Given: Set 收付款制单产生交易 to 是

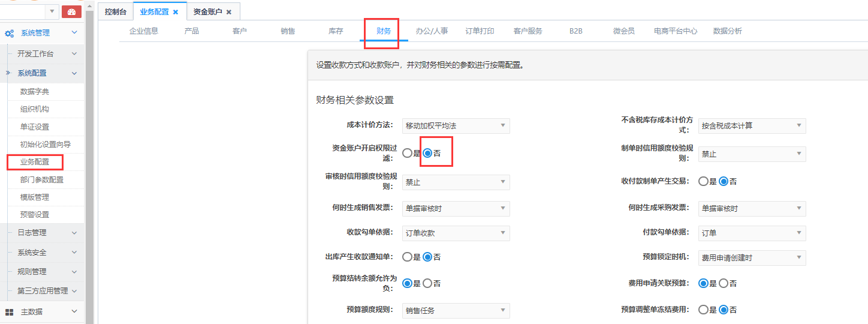Looking at the screenshot, I should pos(703,181).
